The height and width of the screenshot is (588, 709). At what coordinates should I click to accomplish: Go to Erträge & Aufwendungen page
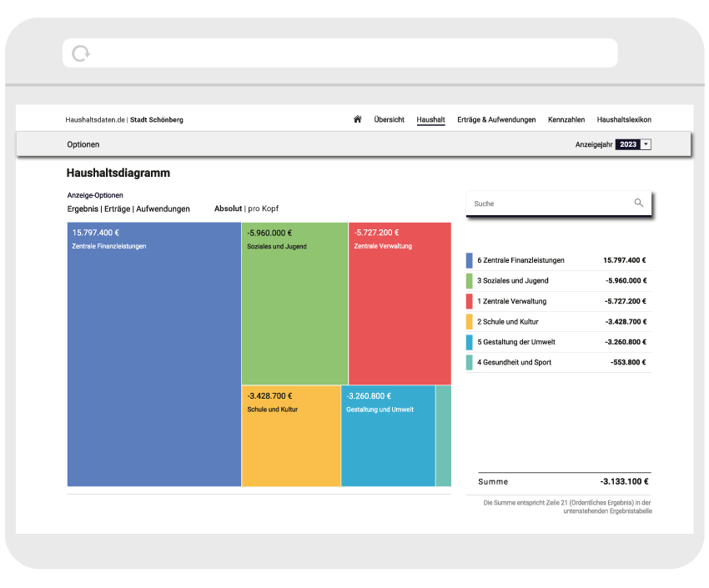[x=496, y=120]
